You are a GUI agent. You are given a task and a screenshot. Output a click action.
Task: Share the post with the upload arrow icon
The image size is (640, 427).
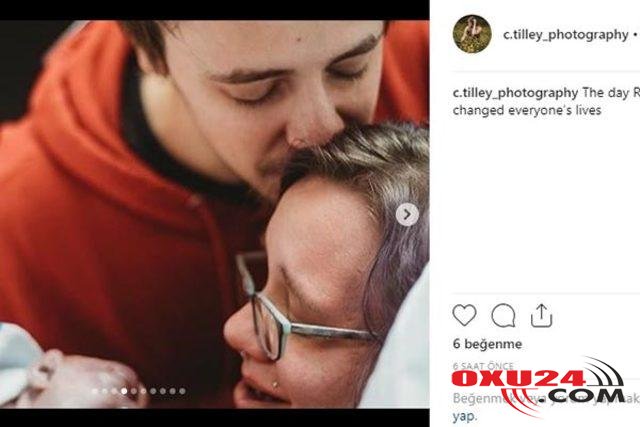click(x=541, y=316)
